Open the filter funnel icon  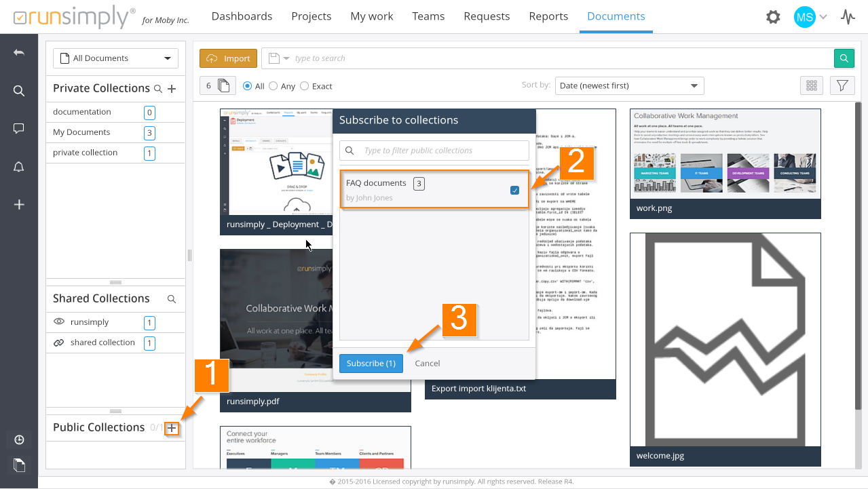(842, 85)
